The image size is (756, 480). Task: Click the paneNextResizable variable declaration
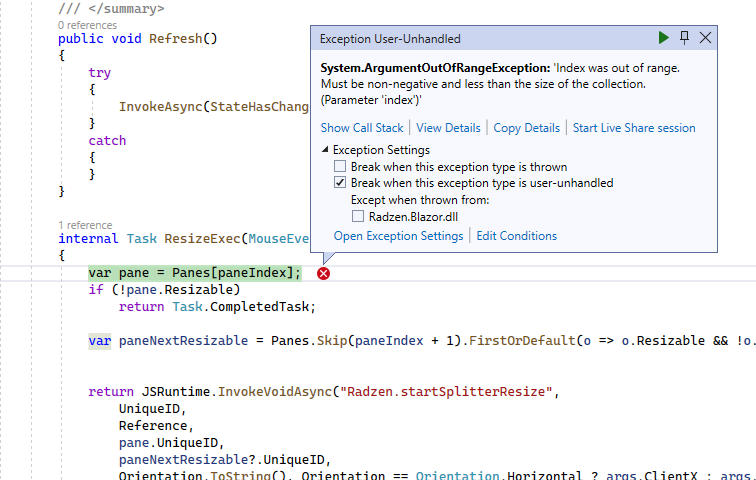click(183, 341)
